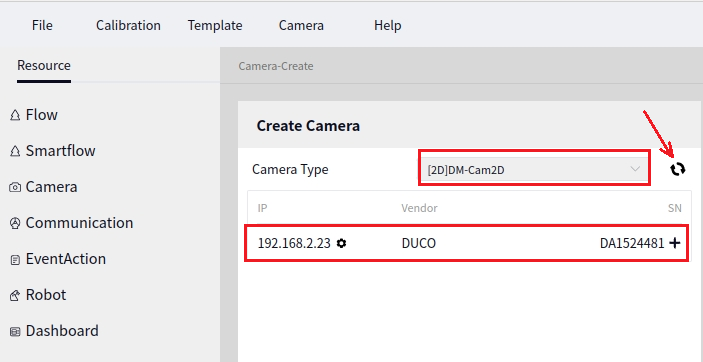
Task: Expand the Camera Type chevron arrow
Action: pos(635,169)
